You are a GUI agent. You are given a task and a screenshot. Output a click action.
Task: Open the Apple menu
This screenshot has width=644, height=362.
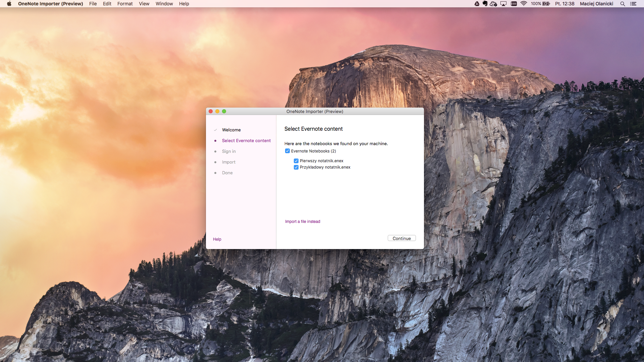point(9,4)
